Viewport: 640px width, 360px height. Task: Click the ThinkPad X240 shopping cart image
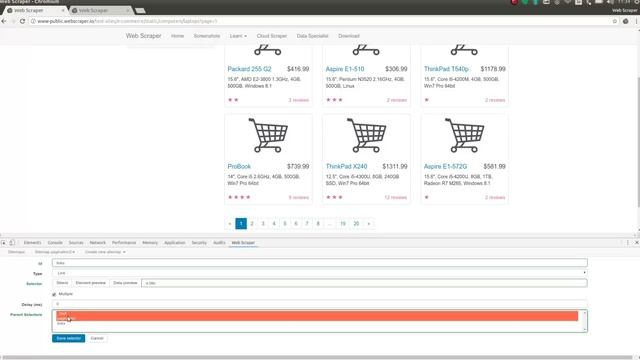[x=367, y=135]
